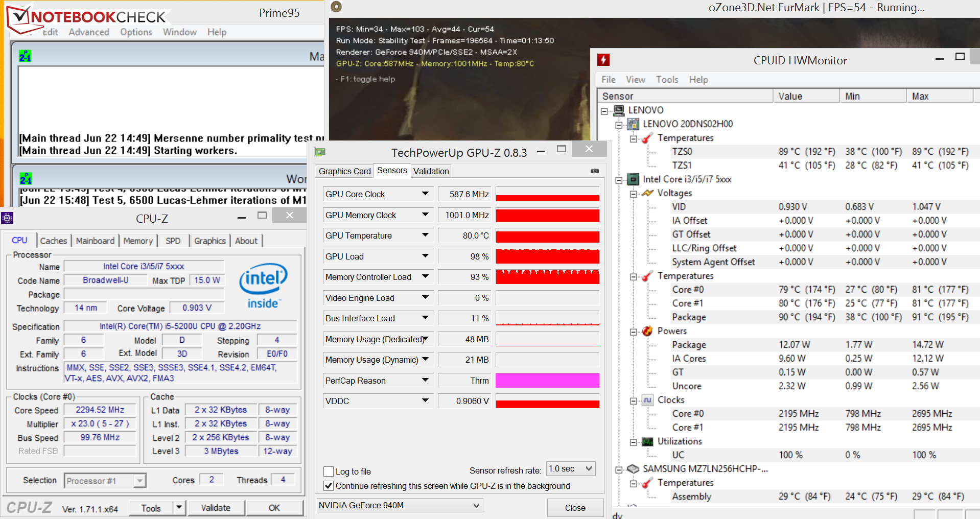Collapse the Powers tree node
The image size is (980, 519).
pos(634,332)
